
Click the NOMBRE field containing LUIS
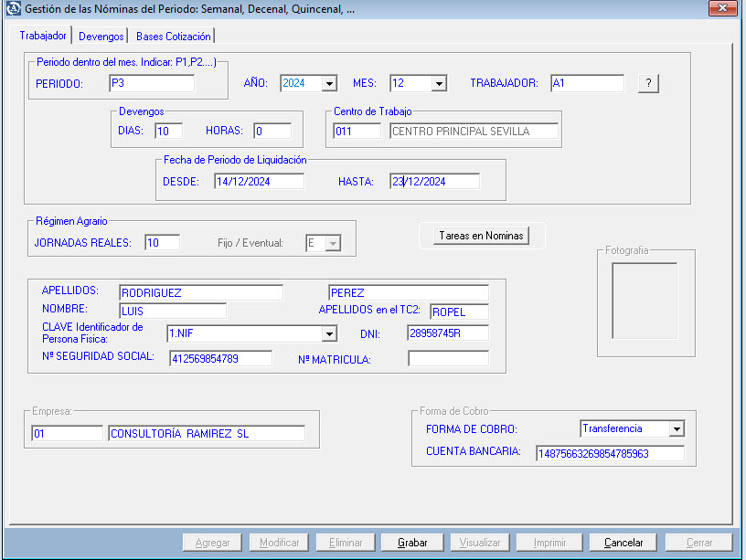pyautogui.click(x=173, y=311)
